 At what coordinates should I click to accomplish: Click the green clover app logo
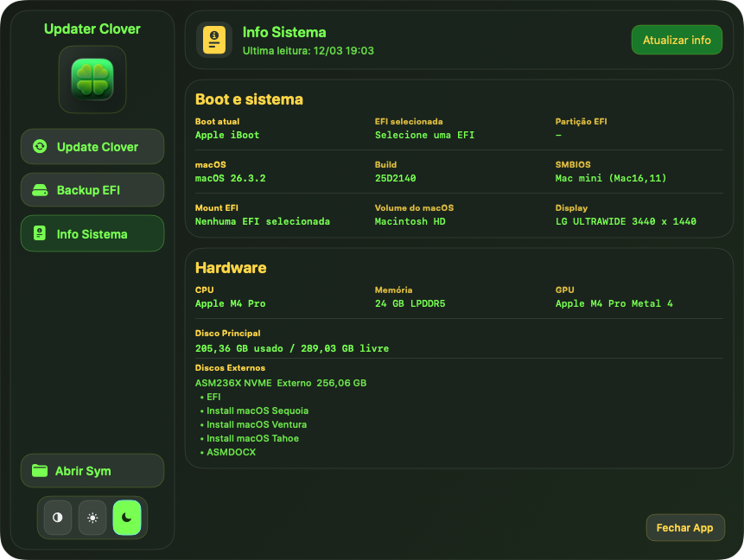coord(92,80)
